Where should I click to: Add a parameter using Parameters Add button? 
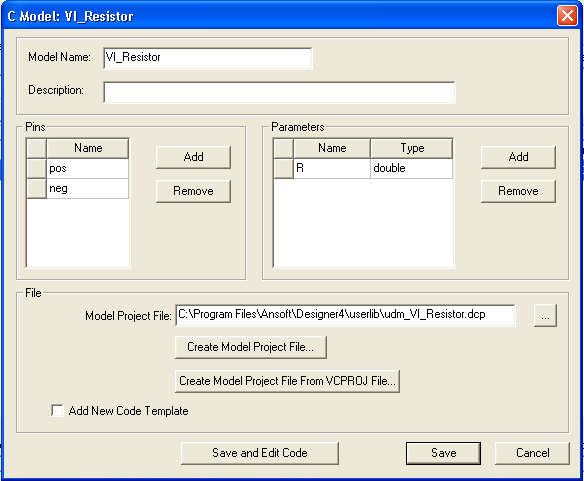pyautogui.click(x=518, y=157)
